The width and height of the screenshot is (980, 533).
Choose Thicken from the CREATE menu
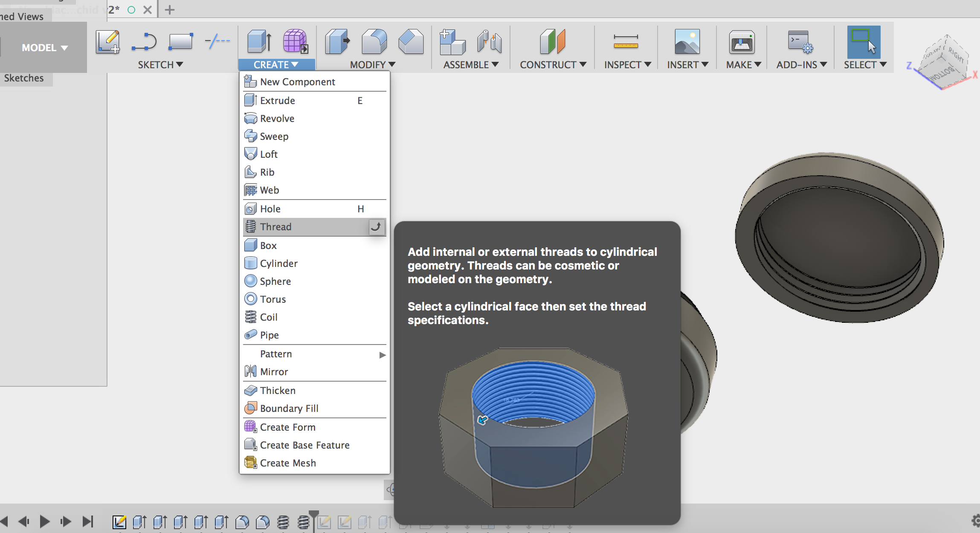315,391
